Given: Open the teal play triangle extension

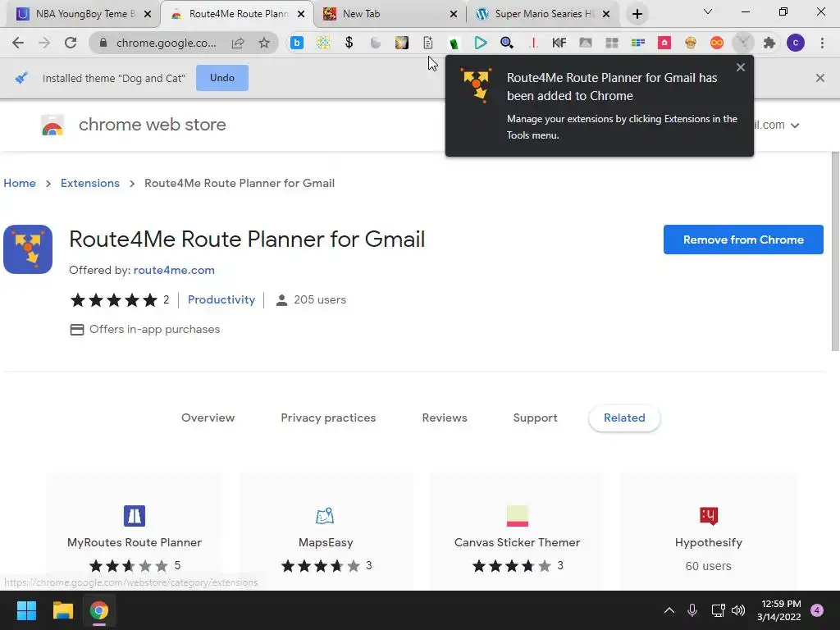Looking at the screenshot, I should [x=481, y=43].
